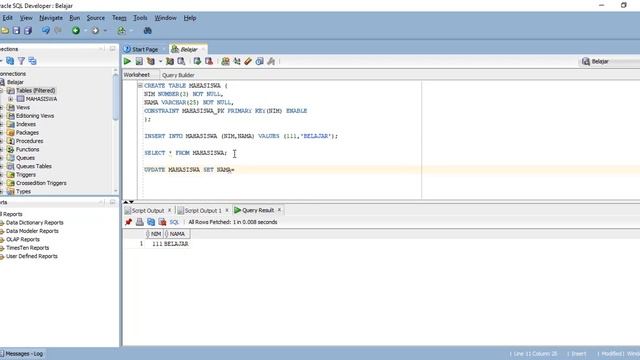The width and height of the screenshot is (640, 360).
Task: Open the View menu
Action: [26, 18]
